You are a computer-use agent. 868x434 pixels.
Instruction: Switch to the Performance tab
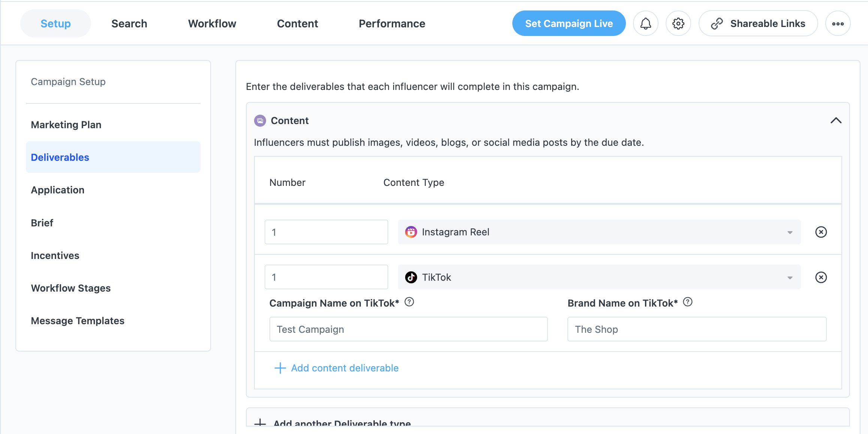click(x=392, y=24)
